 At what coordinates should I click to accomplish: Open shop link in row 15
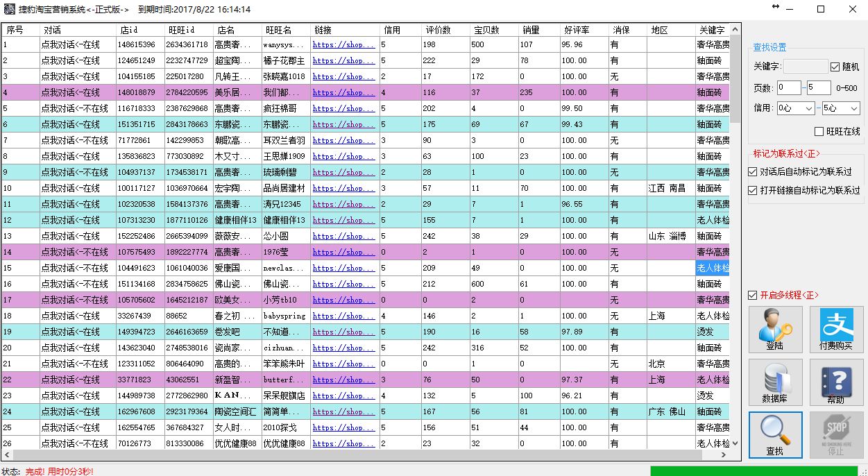point(343,268)
